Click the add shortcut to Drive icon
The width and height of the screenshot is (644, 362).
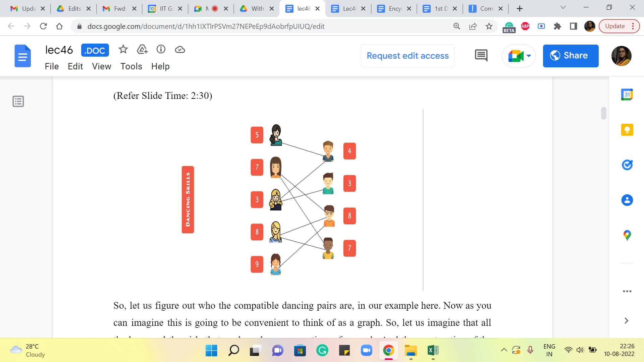(x=142, y=50)
